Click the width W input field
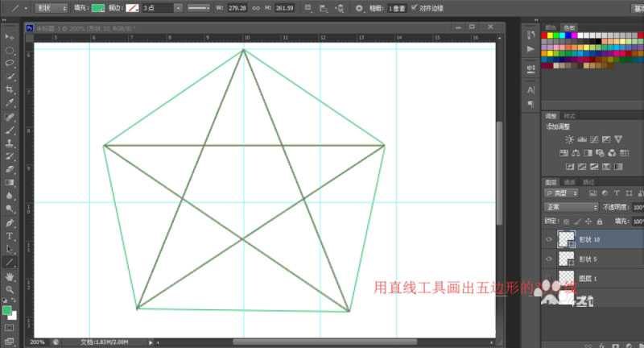Viewport: 644px width, 348px height. [x=238, y=8]
